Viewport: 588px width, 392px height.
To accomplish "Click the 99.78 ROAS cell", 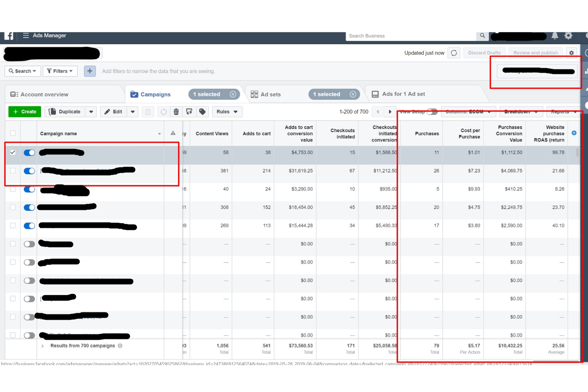I will tap(558, 153).
